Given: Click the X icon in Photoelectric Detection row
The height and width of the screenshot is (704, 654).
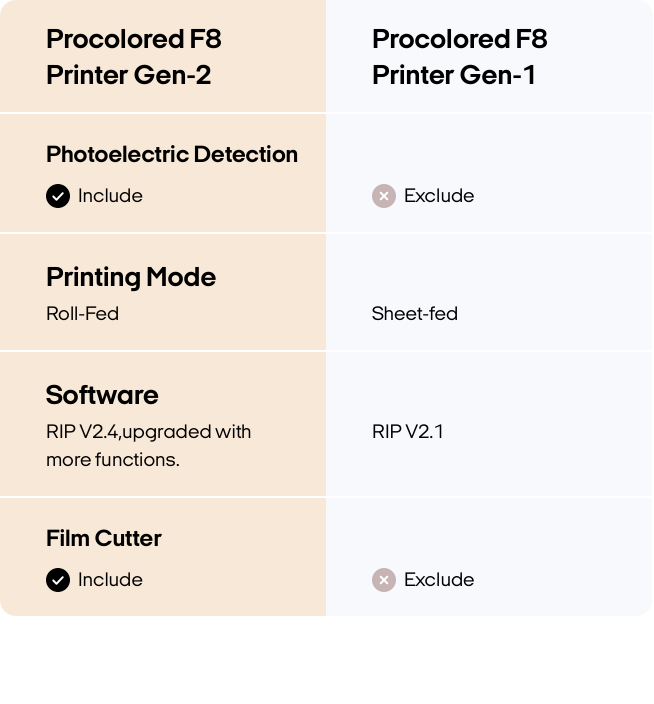Looking at the screenshot, I should [x=384, y=196].
